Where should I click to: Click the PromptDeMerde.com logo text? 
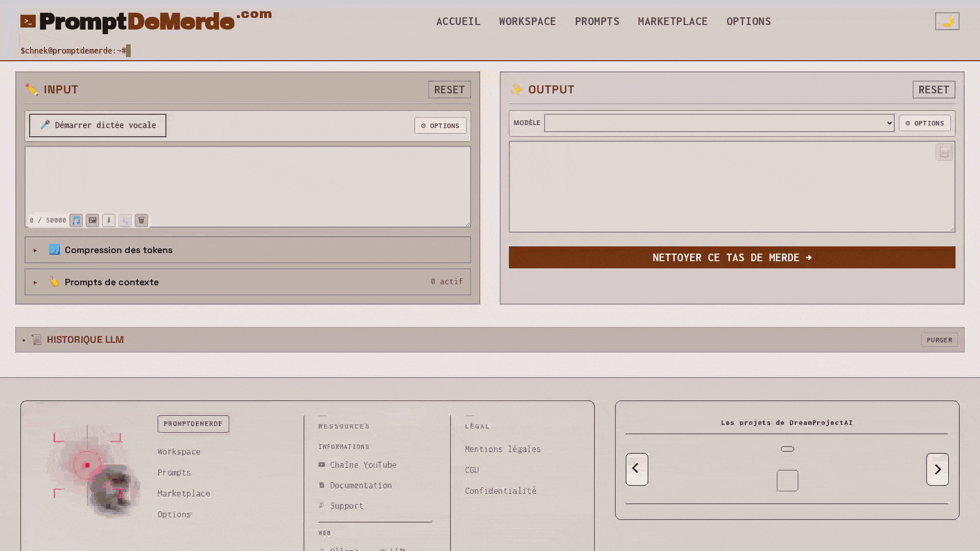pyautogui.click(x=156, y=21)
